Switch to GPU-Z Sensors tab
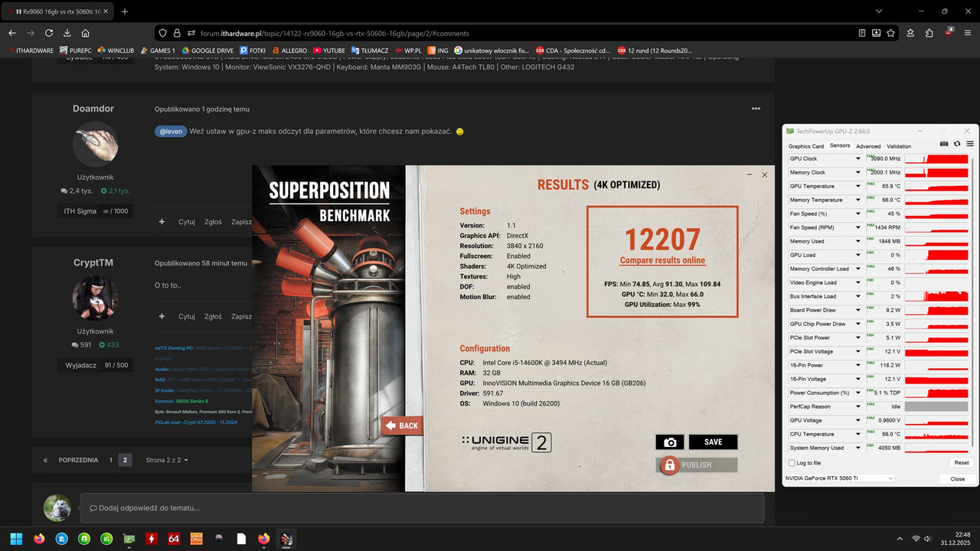980x551 pixels. [840, 145]
